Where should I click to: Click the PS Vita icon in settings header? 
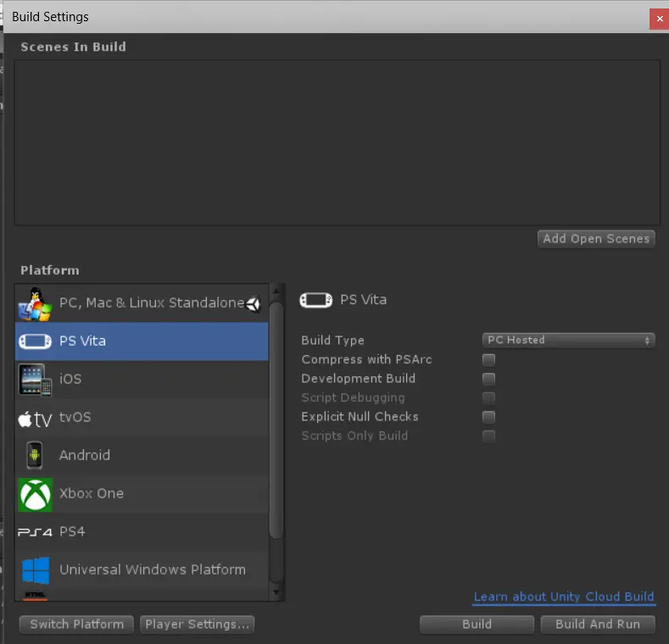pos(315,300)
